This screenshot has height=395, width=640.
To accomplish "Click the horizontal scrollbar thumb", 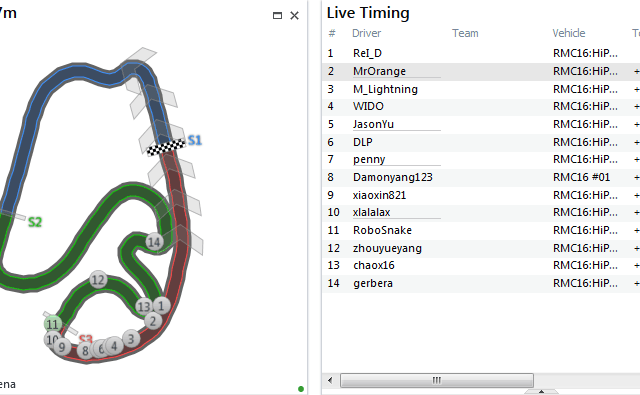I will tap(437, 380).
